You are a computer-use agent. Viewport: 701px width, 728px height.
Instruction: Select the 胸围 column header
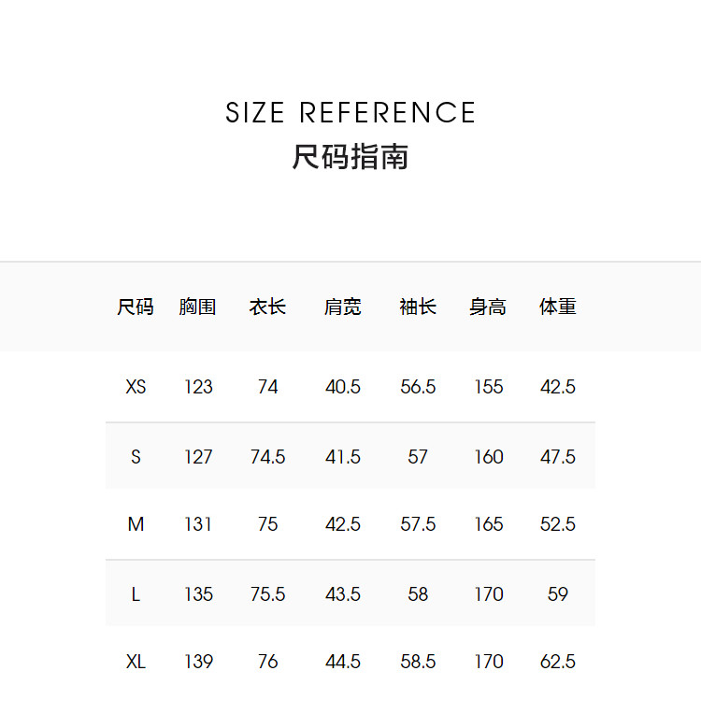click(x=198, y=307)
